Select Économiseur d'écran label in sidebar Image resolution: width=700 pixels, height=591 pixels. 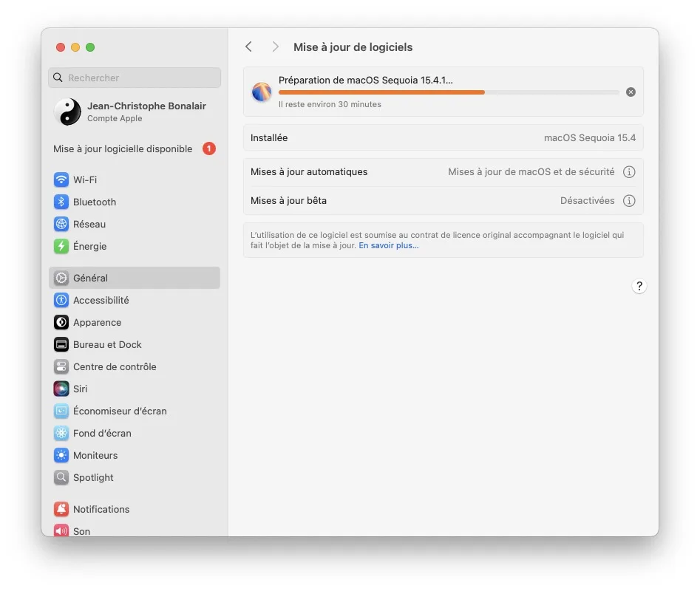[x=120, y=411]
